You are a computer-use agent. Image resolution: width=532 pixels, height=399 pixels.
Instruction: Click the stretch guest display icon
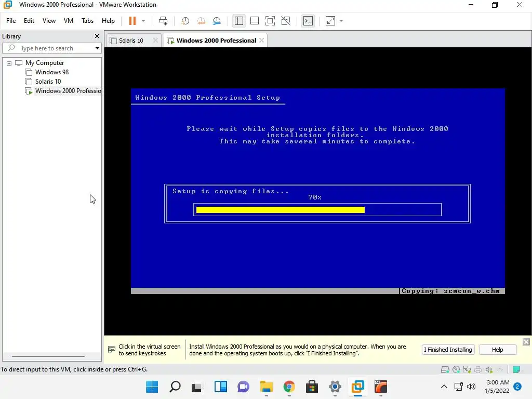[330, 21]
